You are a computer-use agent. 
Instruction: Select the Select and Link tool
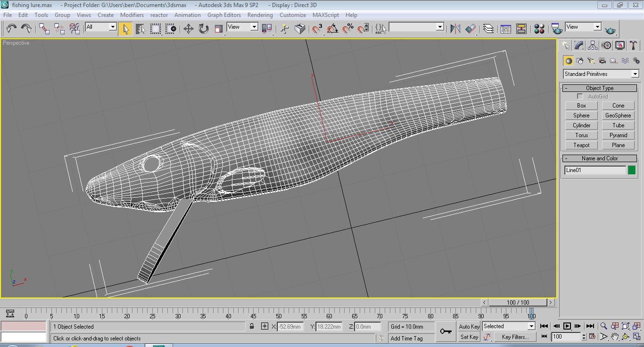click(44, 29)
